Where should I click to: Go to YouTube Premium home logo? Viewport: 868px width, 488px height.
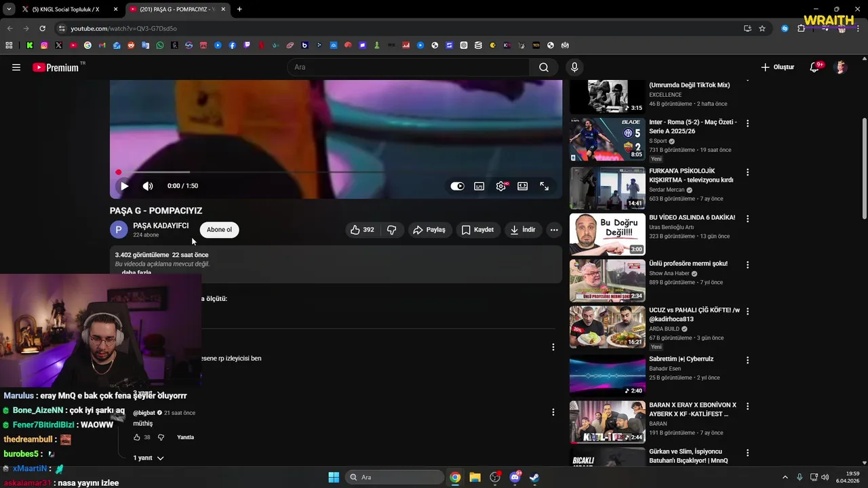pyautogui.click(x=56, y=67)
